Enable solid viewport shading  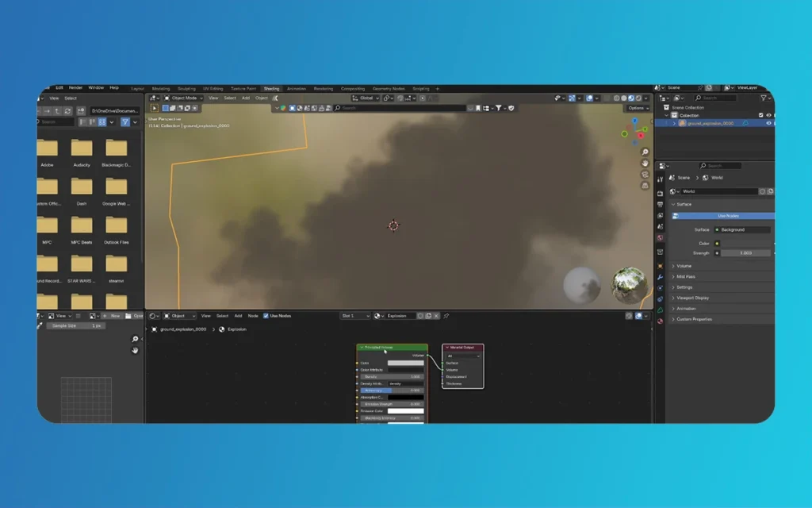(x=624, y=98)
